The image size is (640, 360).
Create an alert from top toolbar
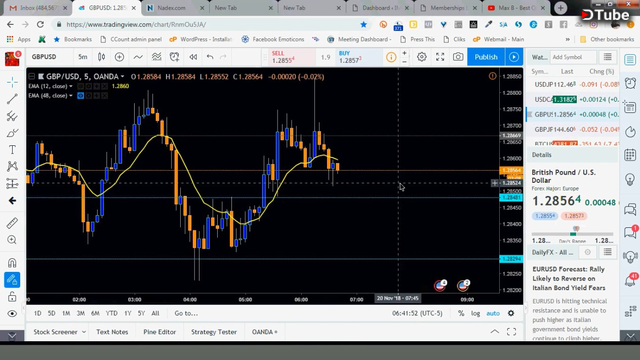[x=175, y=57]
